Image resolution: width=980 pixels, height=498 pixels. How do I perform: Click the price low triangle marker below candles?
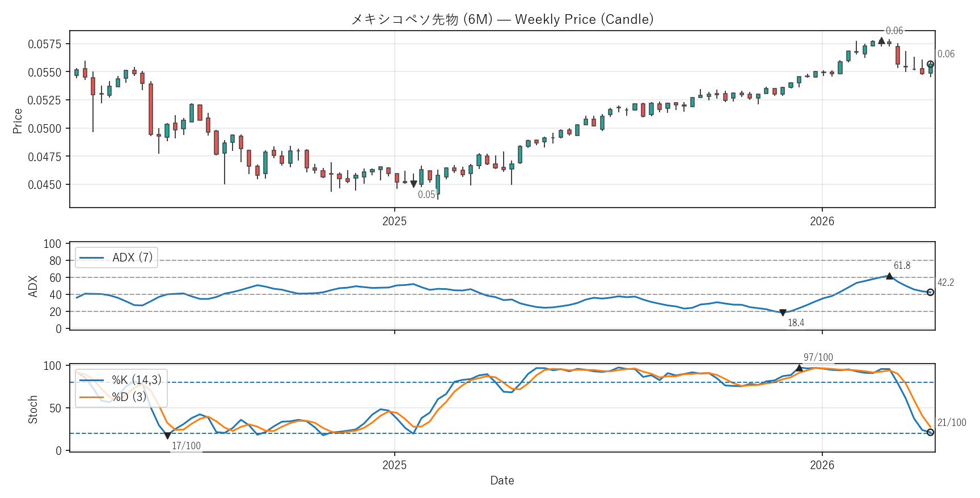click(413, 184)
